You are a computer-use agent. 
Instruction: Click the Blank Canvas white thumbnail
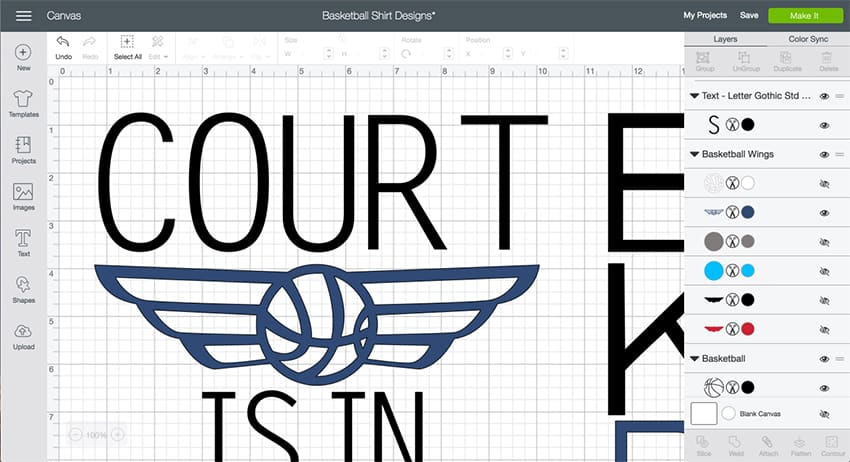tap(704, 414)
